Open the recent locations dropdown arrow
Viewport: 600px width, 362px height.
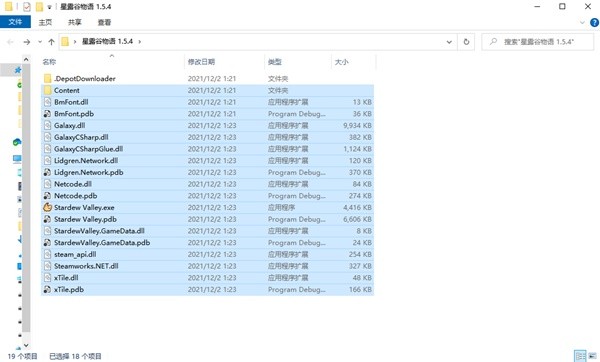(x=40, y=42)
